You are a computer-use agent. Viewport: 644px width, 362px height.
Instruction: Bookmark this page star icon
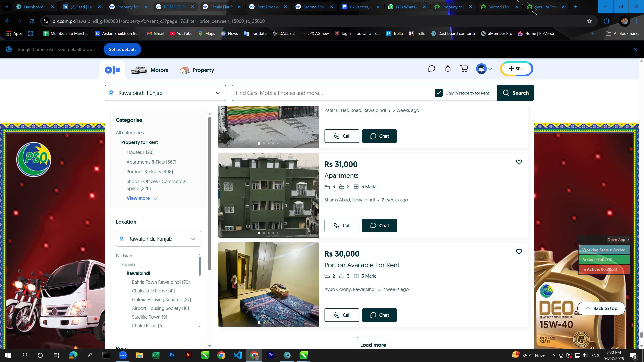589,21
